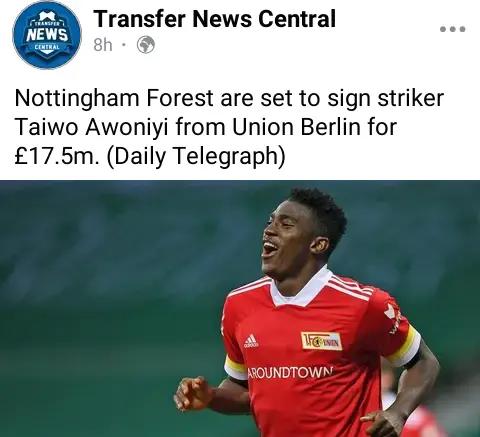Click the globe public privacy icon
The height and width of the screenshot is (437, 480).
[146, 45]
